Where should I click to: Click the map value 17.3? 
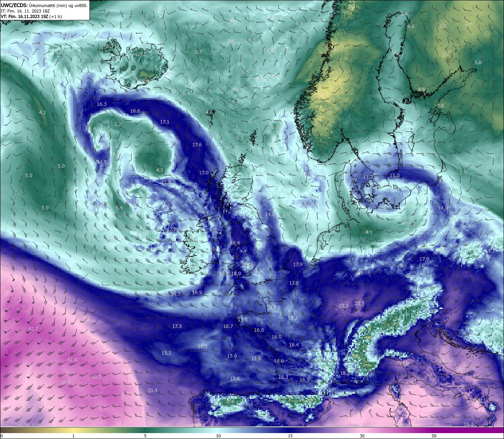tap(177, 326)
